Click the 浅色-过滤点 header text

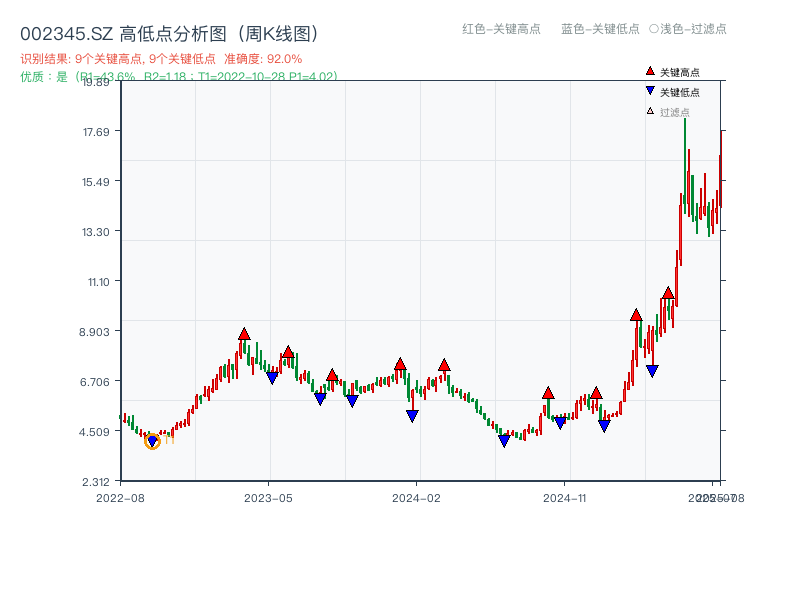(693, 29)
